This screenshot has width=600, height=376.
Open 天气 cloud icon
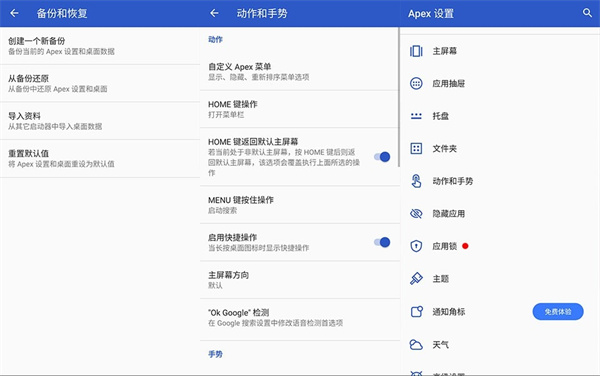416,345
